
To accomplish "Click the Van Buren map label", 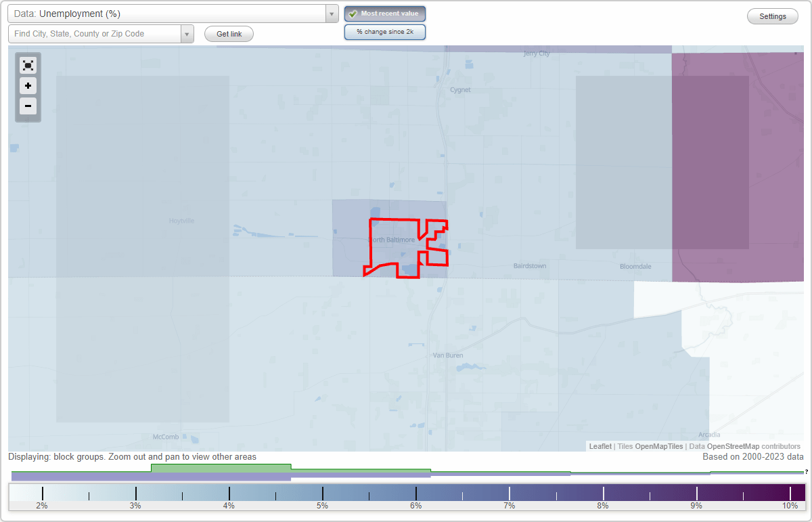I will tap(448, 355).
